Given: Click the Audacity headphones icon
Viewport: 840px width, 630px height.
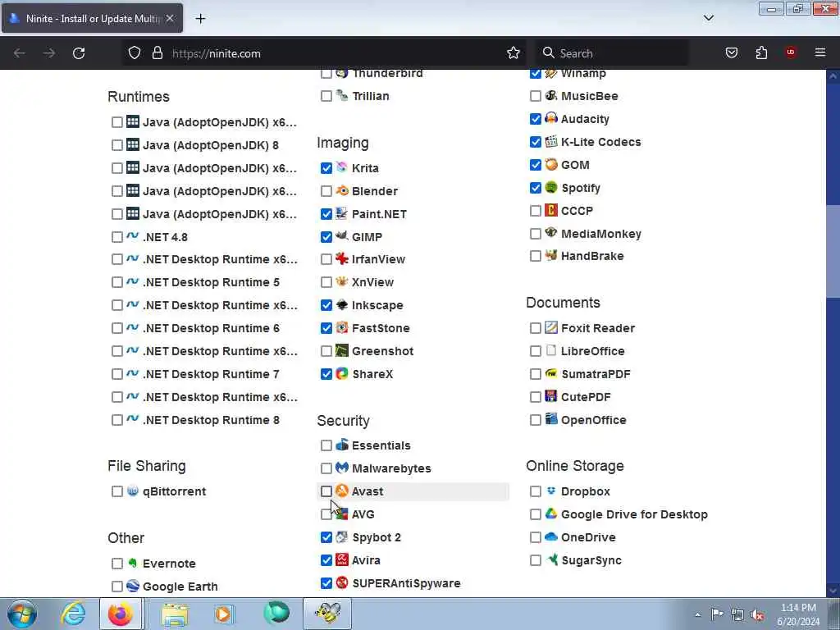Looking at the screenshot, I should pyautogui.click(x=551, y=118).
